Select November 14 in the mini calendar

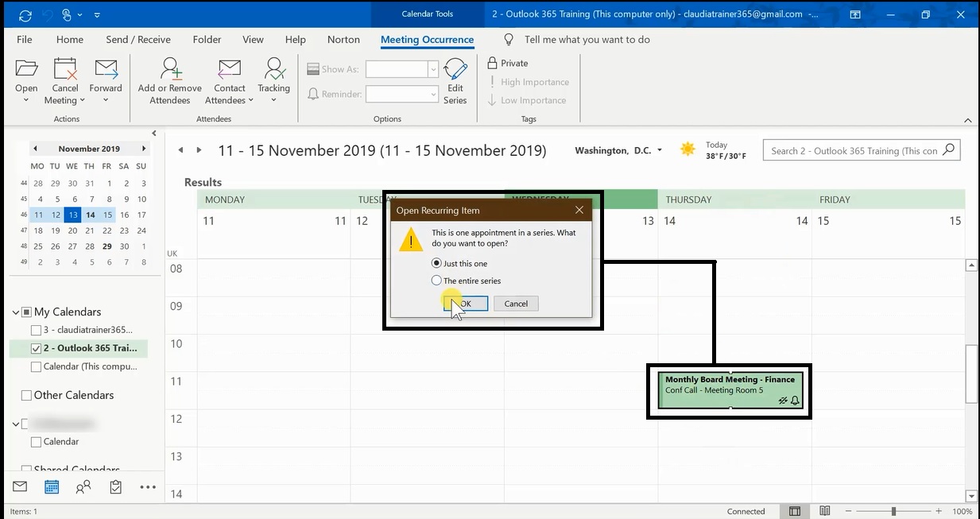90,215
